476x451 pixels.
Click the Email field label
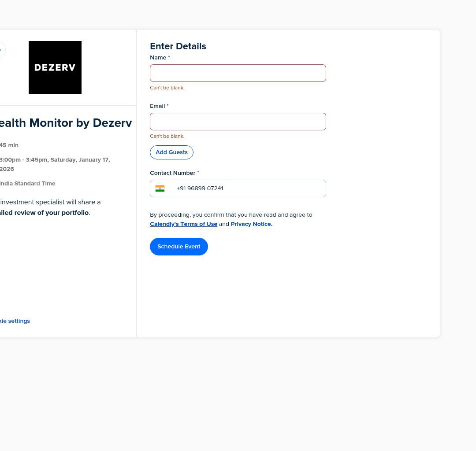point(157,106)
